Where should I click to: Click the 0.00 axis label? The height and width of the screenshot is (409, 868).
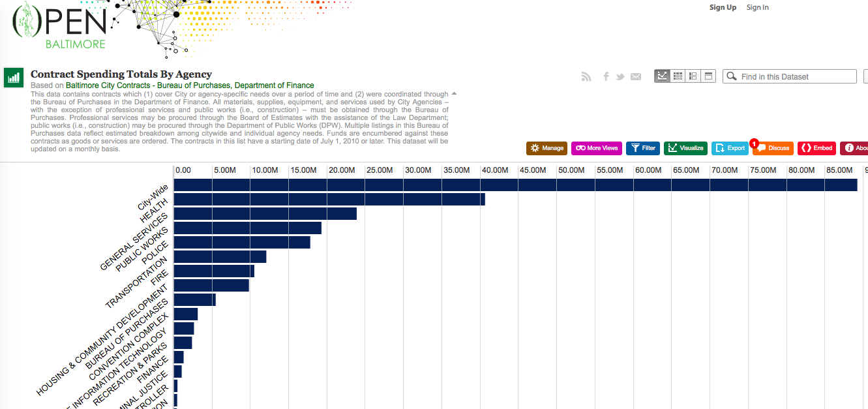(x=183, y=170)
